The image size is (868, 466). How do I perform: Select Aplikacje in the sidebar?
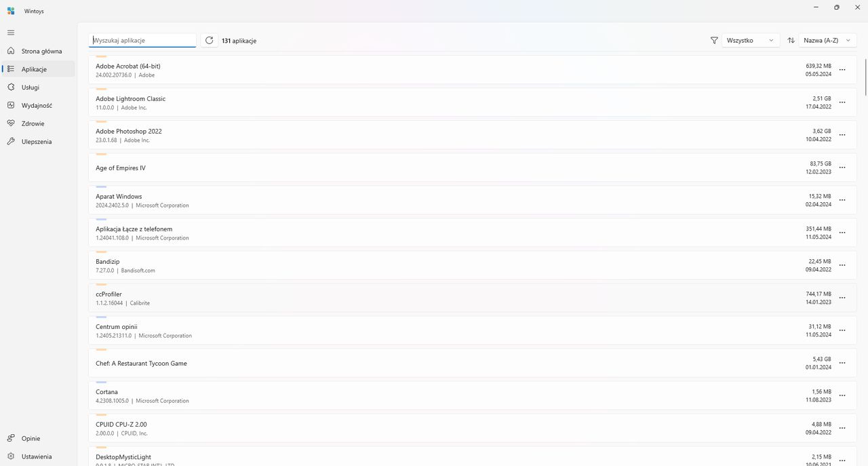[39, 69]
